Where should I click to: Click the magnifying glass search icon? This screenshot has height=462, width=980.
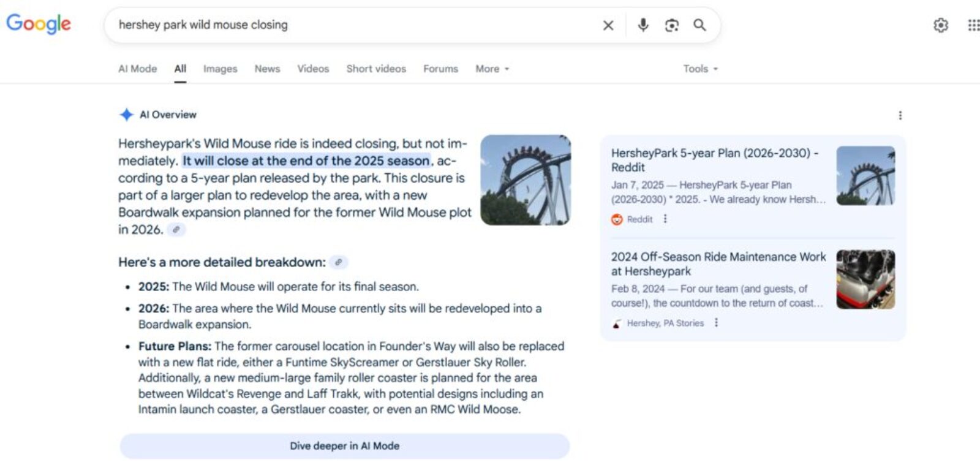tap(699, 25)
